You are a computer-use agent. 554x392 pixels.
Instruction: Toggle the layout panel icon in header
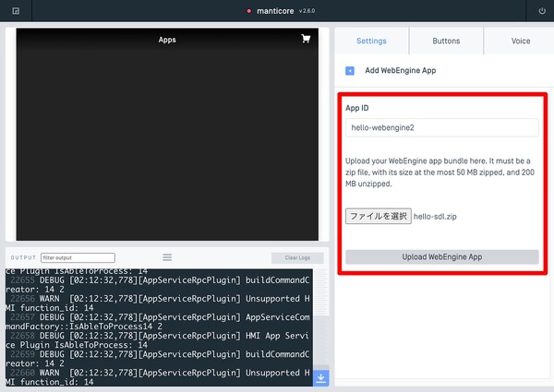pyautogui.click(x=16, y=11)
